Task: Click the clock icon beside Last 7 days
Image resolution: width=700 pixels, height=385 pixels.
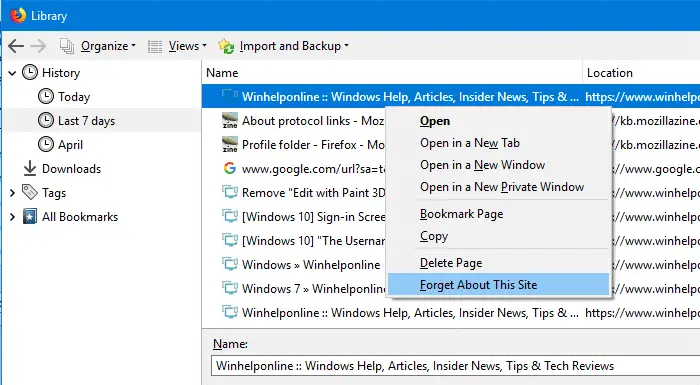Action: pyautogui.click(x=46, y=121)
